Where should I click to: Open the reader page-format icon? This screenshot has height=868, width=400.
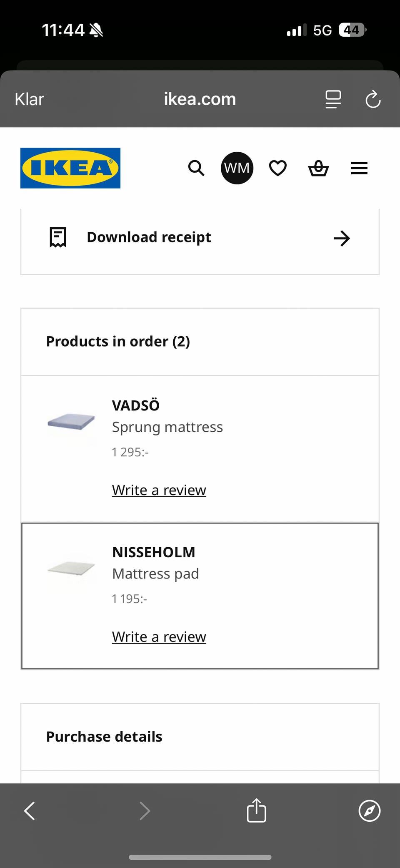333,99
